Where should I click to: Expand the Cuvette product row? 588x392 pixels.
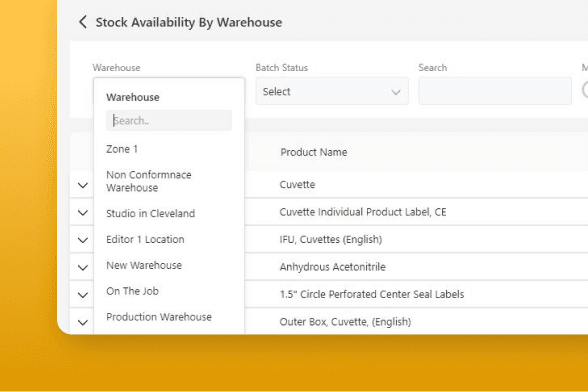[83, 185]
